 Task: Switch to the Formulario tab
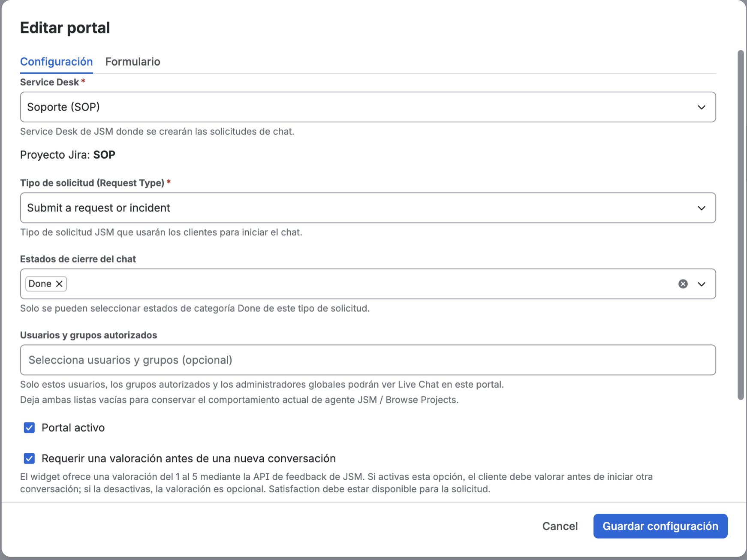point(133,62)
